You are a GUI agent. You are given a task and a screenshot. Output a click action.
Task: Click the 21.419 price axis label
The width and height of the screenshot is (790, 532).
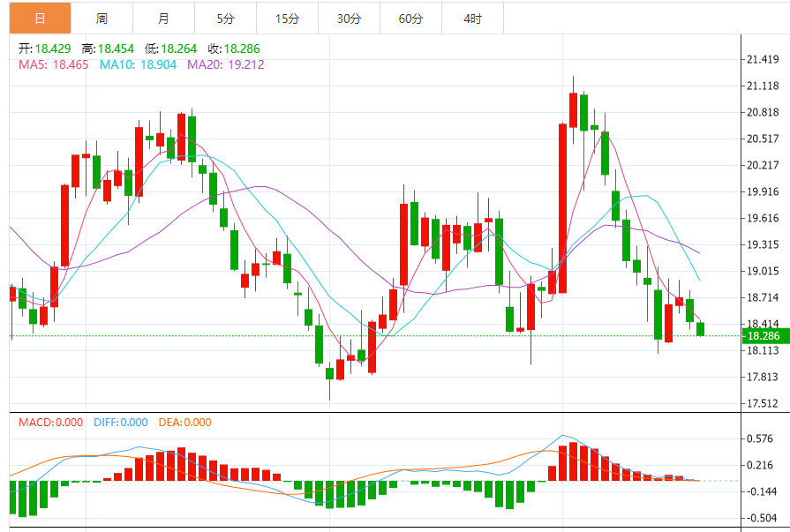point(763,59)
